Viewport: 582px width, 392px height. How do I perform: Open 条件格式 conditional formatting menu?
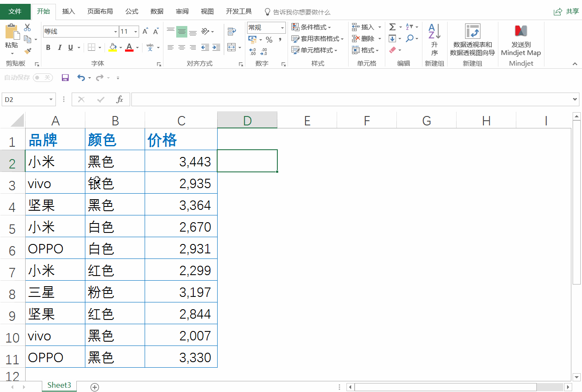pos(311,27)
